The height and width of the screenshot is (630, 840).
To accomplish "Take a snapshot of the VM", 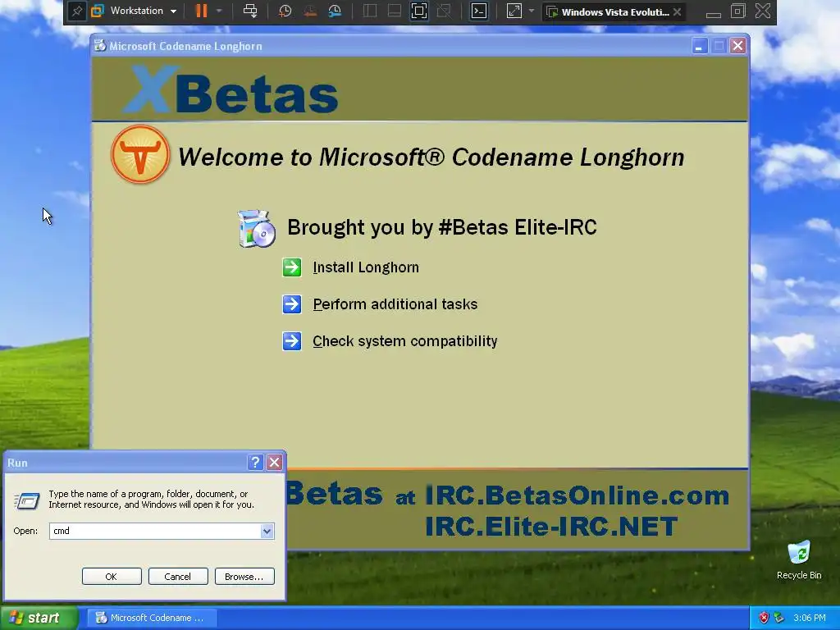I will click(285, 11).
